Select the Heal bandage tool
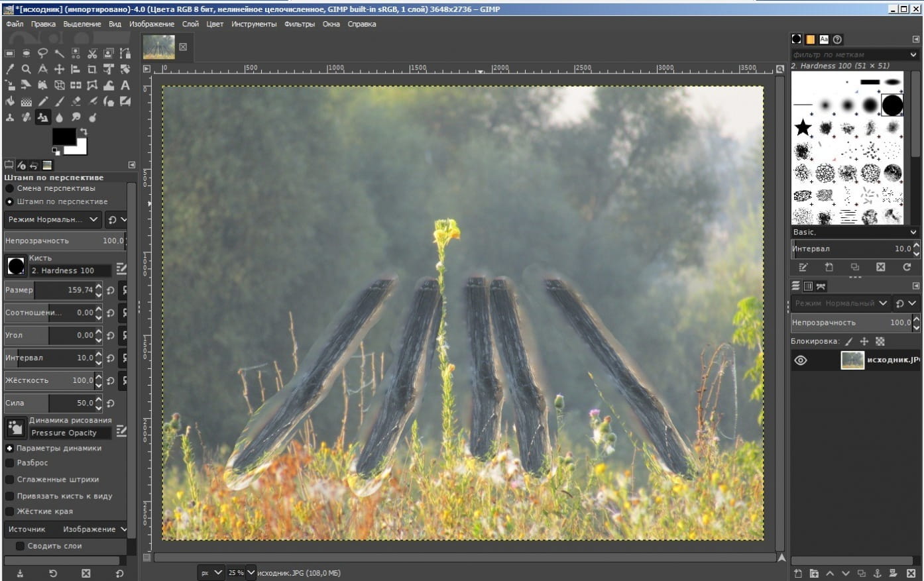The image size is (924, 581). point(27,117)
